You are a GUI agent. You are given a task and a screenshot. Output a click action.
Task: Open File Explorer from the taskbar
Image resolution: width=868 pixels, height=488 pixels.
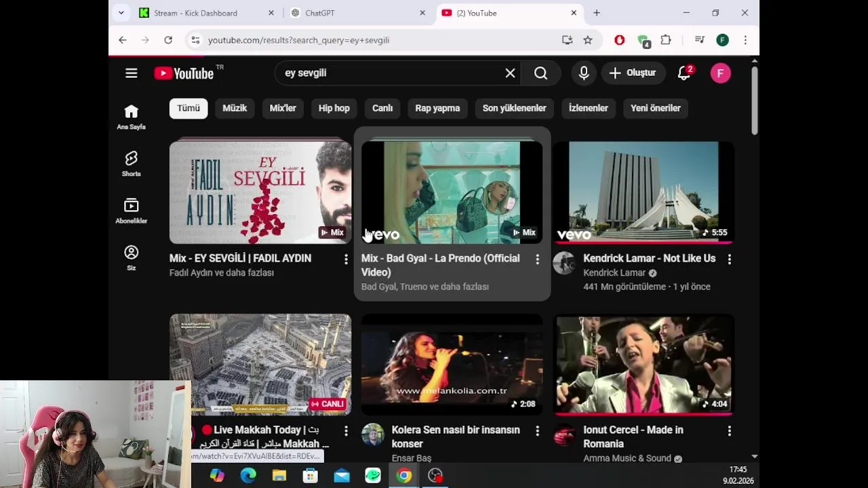tap(279, 476)
